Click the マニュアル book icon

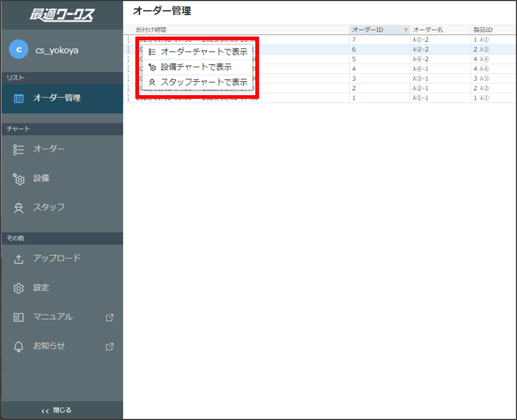point(19,317)
